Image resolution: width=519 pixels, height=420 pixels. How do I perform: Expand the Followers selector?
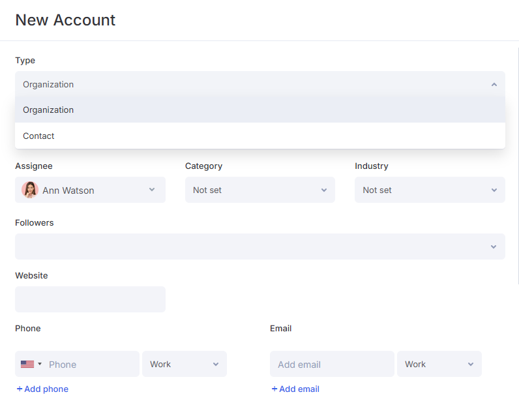tap(260, 247)
